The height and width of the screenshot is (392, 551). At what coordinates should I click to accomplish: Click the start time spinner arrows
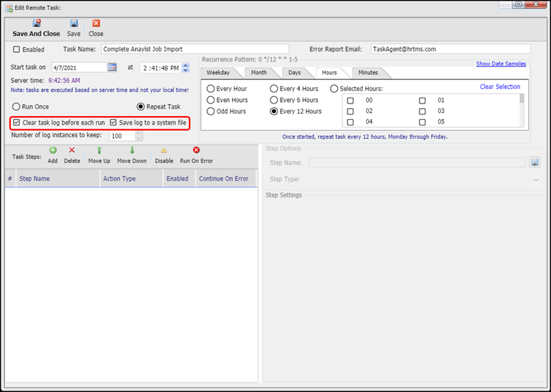186,68
